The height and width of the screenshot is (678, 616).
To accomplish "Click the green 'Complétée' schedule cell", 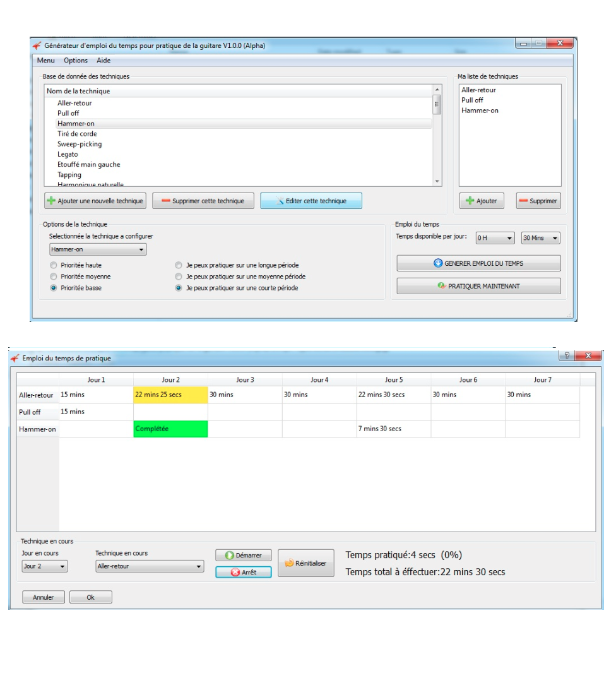I will pos(170,429).
